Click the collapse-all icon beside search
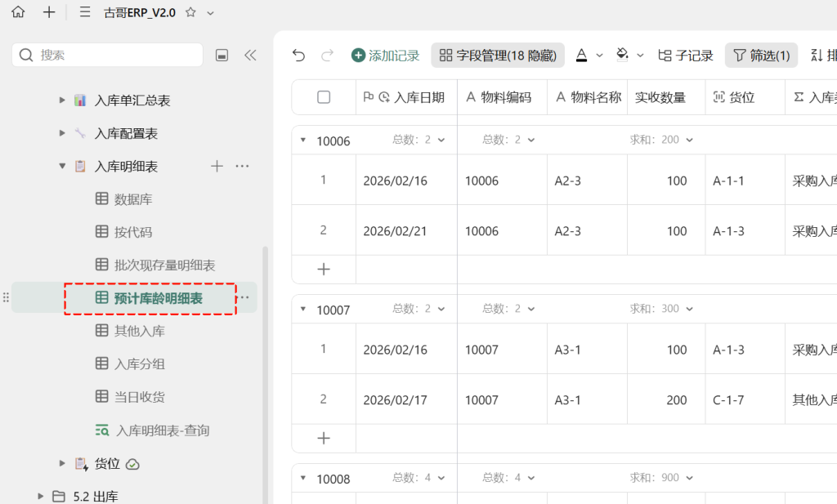837x504 pixels. click(222, 55)
